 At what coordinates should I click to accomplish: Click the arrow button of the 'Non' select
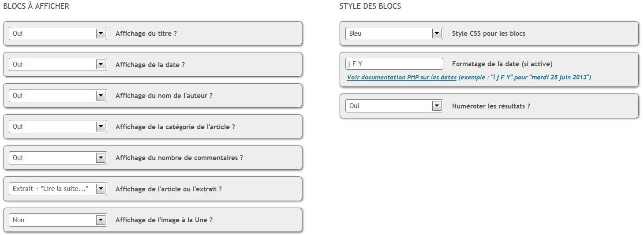click(x=101, y=220)
